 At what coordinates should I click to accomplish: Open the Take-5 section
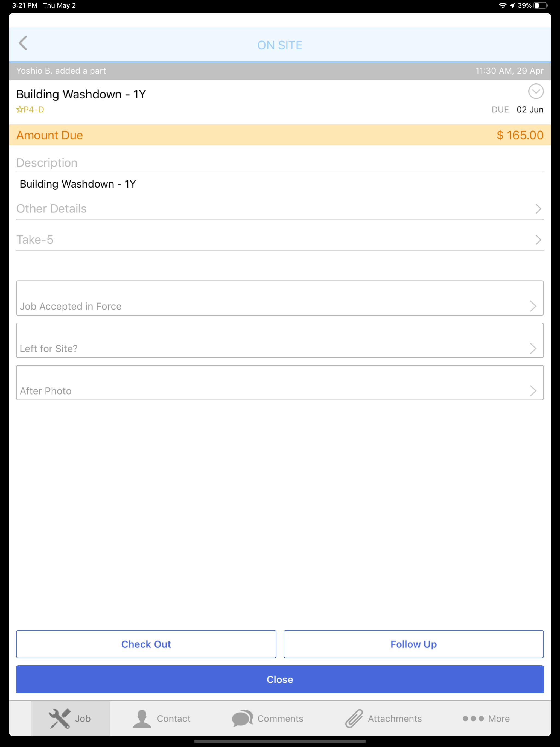[280, 240]
